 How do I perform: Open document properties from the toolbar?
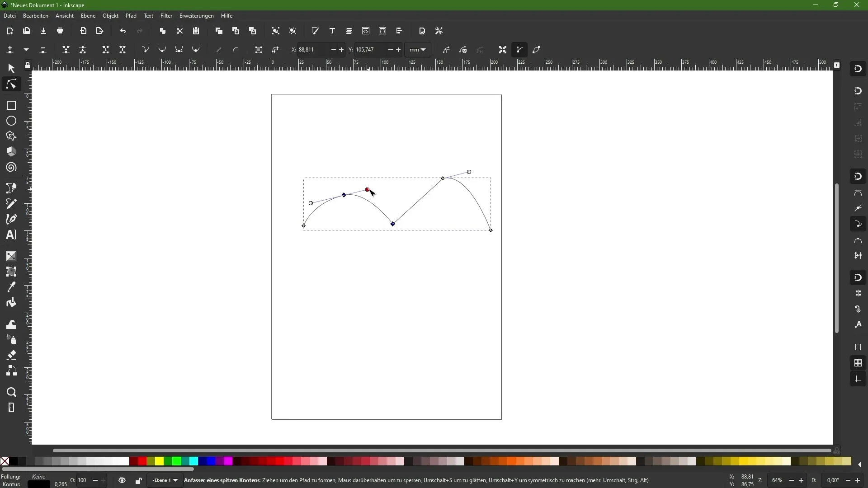(x=422, y=31)
